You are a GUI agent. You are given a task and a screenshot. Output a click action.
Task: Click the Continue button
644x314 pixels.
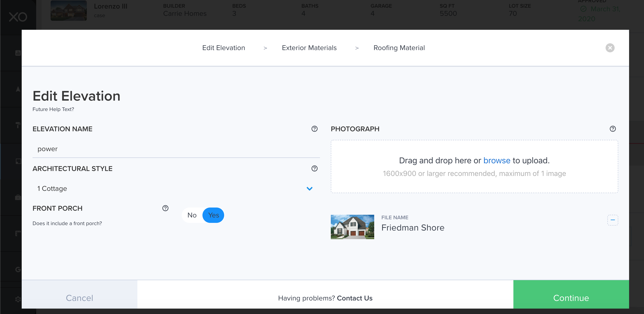[x=571, y=298]
